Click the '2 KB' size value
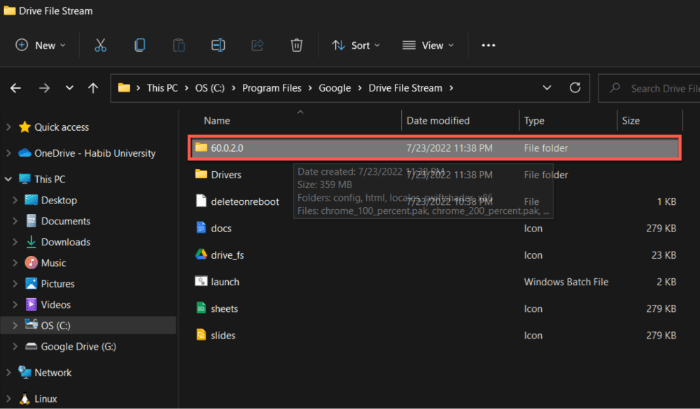The height and width of the screenshot is (409, 700). [x=666, y=282]
